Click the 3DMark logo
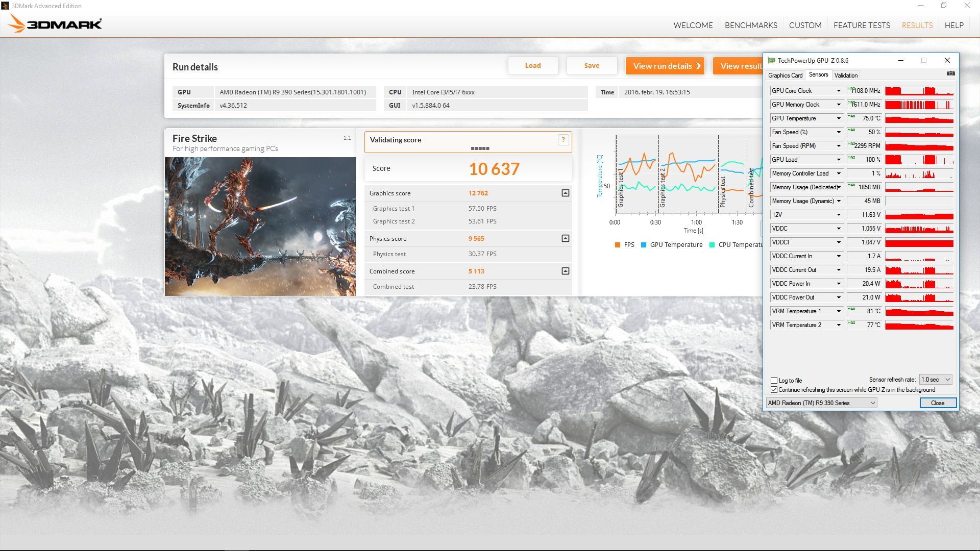 [55, 23]
